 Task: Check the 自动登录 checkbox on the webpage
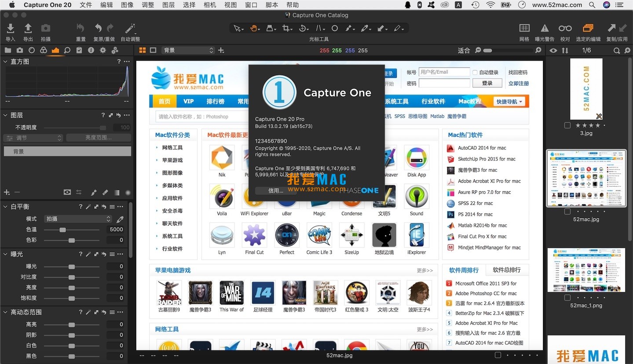point(475,73)
